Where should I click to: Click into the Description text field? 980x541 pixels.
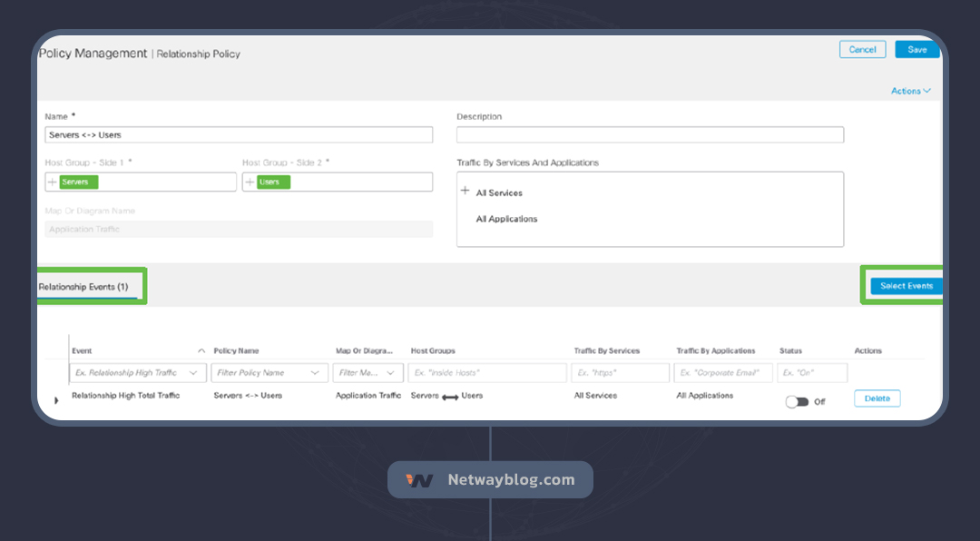[650, 135]
